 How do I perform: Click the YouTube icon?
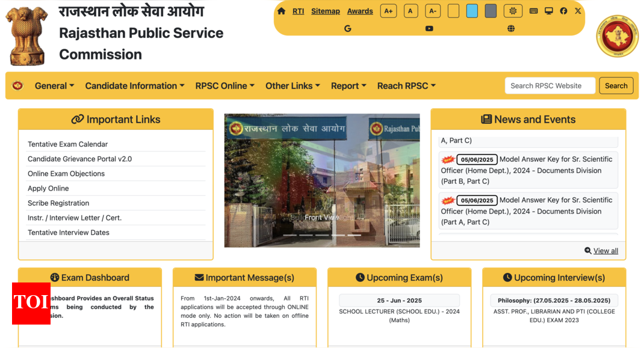point(429,28)
